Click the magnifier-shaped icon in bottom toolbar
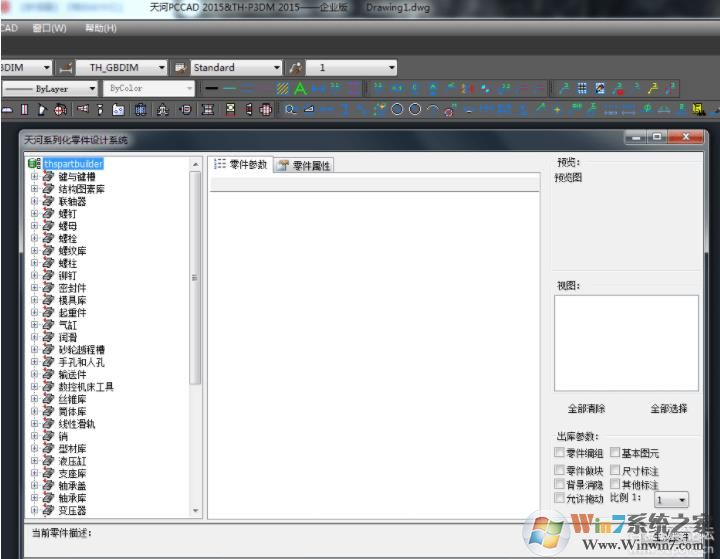This screenshot has height=559, width=720. 290,109
